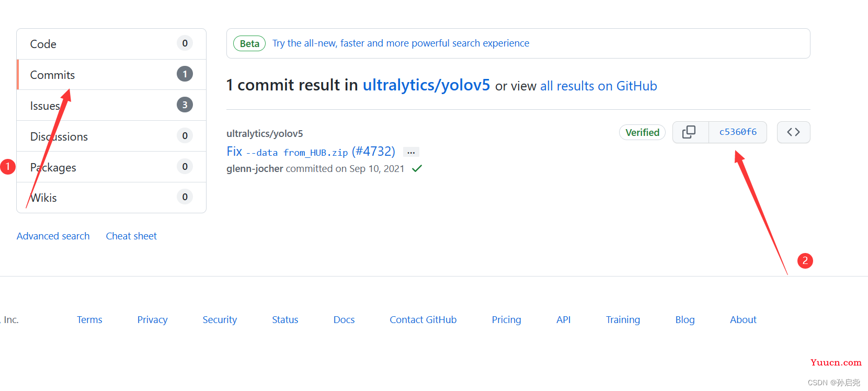Image resolution: width=868 pixels, height=391 pixels.
Task: Open commit hash c5360f6
Action: pos(737,132)
